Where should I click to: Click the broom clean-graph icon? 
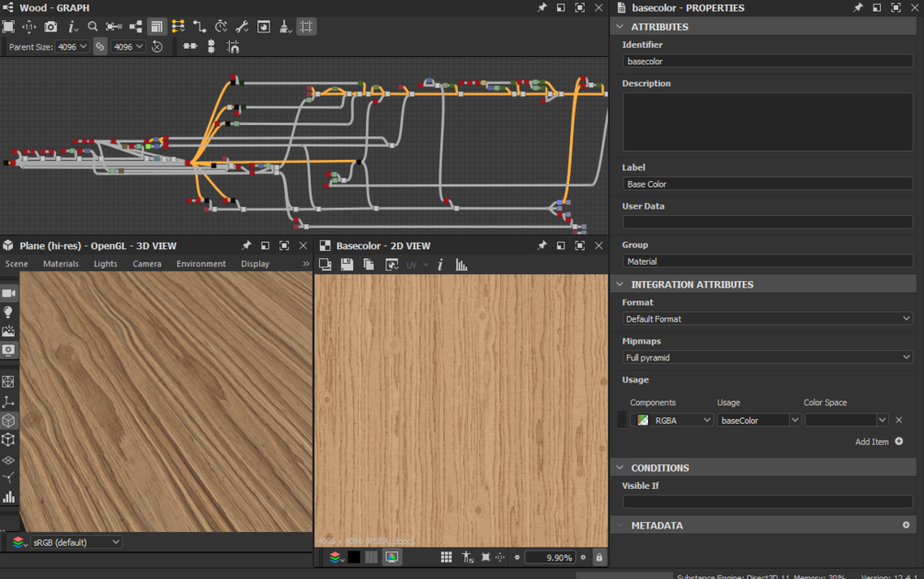[285, 27]
